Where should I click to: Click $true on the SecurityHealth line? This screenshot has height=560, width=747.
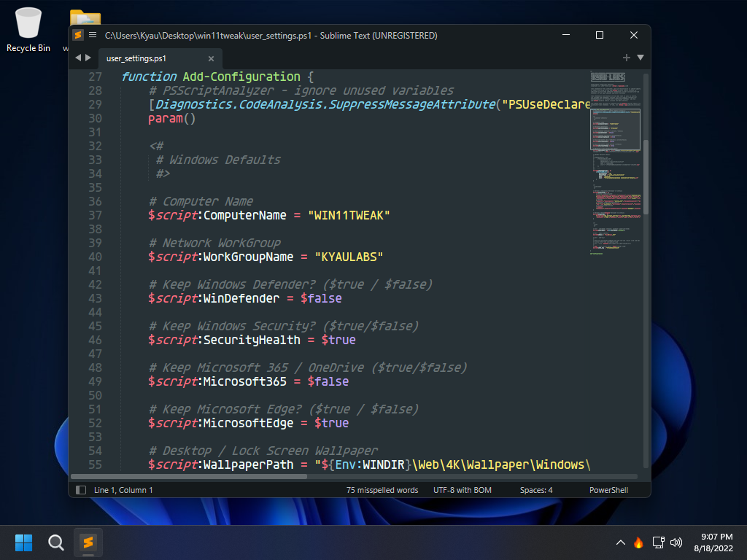[338, 340]
